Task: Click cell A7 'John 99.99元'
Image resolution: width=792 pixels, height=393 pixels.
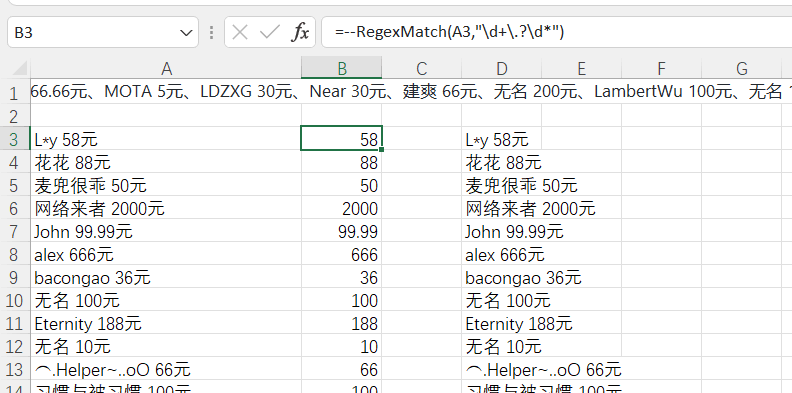Action: pyautogui.click(x=166, y=231)
